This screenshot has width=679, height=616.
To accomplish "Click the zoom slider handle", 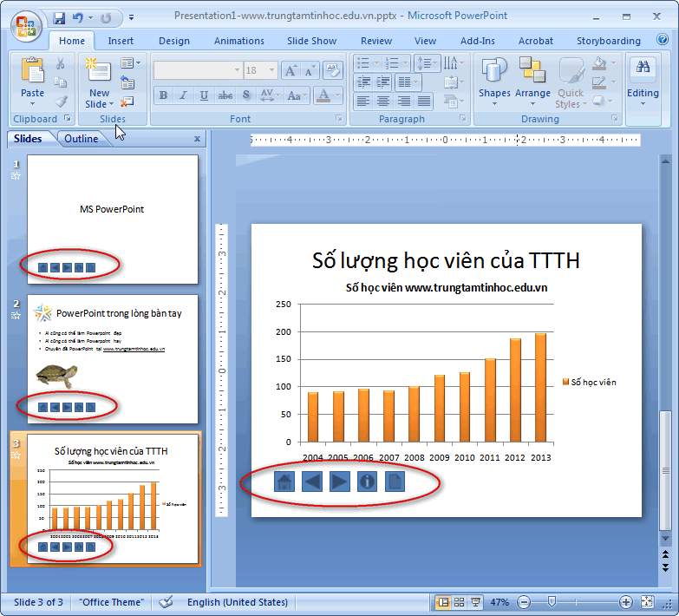I will click(x=552, y=602).
